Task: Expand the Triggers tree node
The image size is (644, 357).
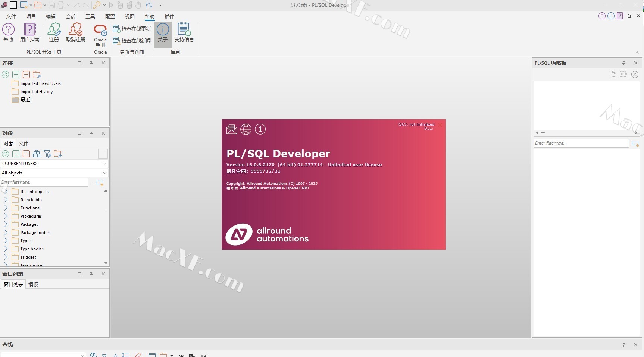Action: pyautogui.click(x=6, y=257)
